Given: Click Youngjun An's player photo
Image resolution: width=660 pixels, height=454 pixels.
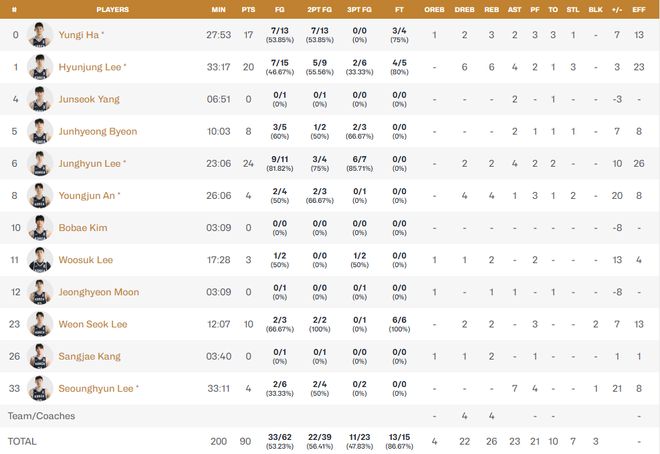Looking at the screenshot, I should [40, 195].
